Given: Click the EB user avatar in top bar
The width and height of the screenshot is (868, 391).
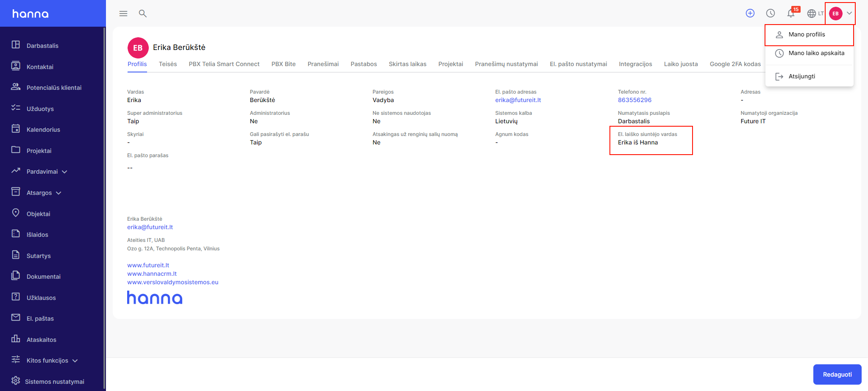Looking at the screenshot, I should (836, 14).
